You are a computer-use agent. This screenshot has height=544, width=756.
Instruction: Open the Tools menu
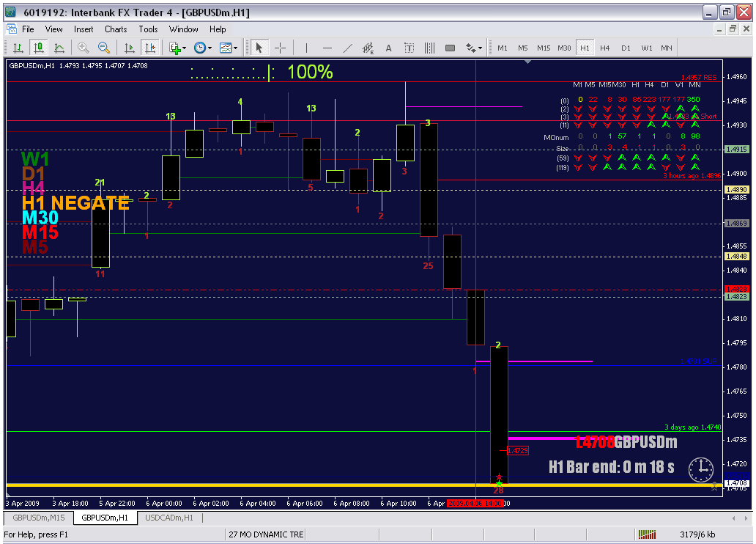click(x=148, y=29)
